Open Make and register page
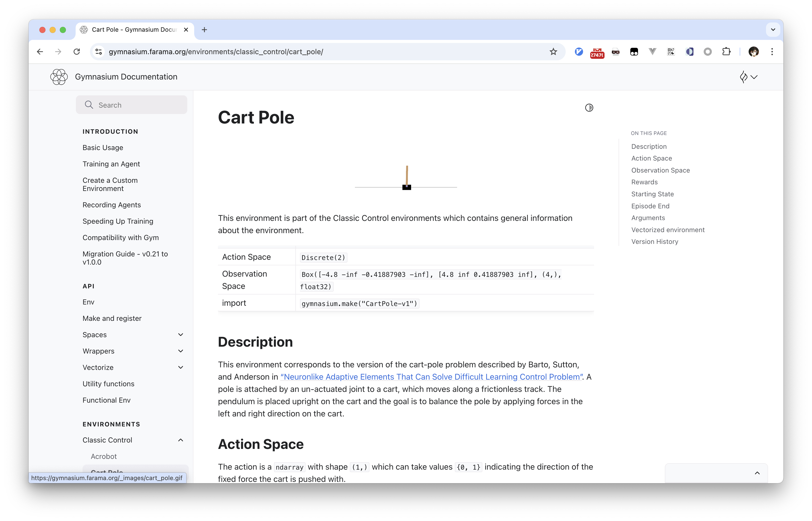Image resolution: width=812 pixels, height=521 pixels. [x=112, y=318]
